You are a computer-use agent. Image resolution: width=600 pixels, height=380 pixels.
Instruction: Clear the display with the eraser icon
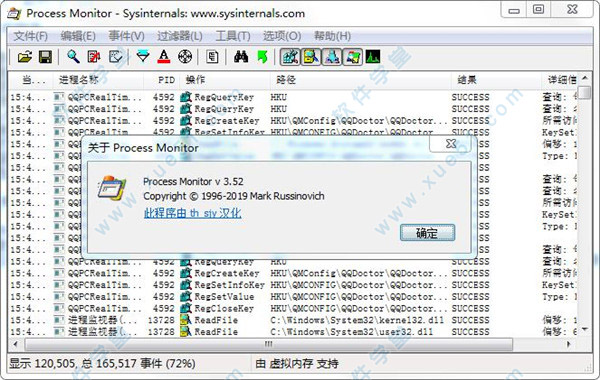coord(115,57)
